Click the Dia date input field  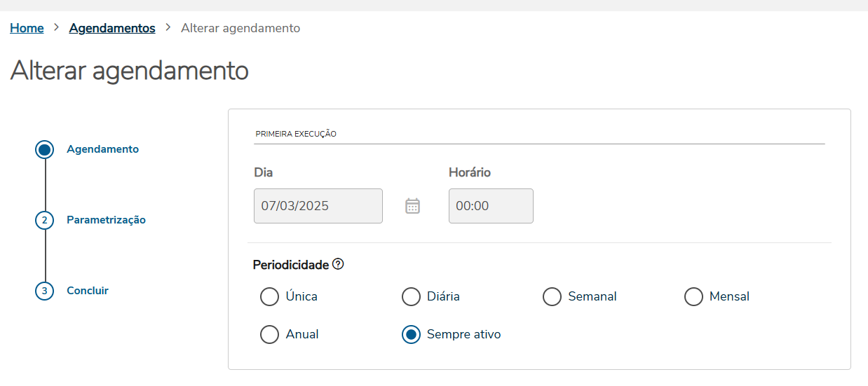(318, 206)
